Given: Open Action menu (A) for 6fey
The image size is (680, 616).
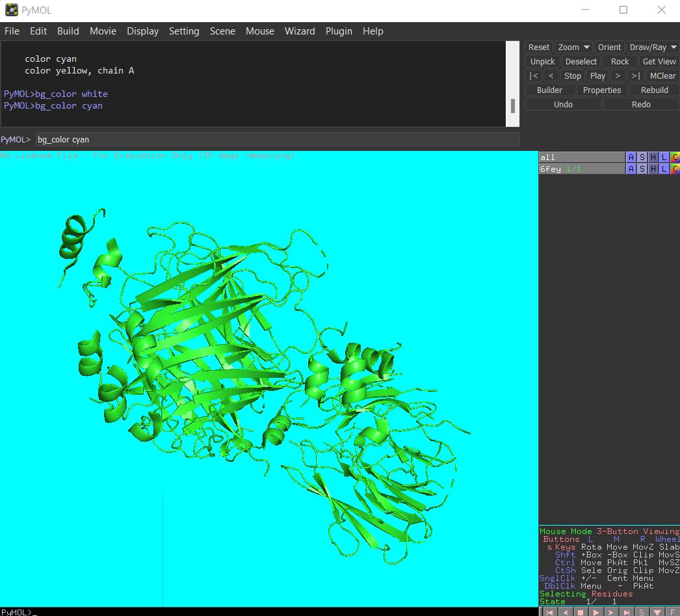Looking at the screenshot, I should pyautogui.click(x=631, y=169).
